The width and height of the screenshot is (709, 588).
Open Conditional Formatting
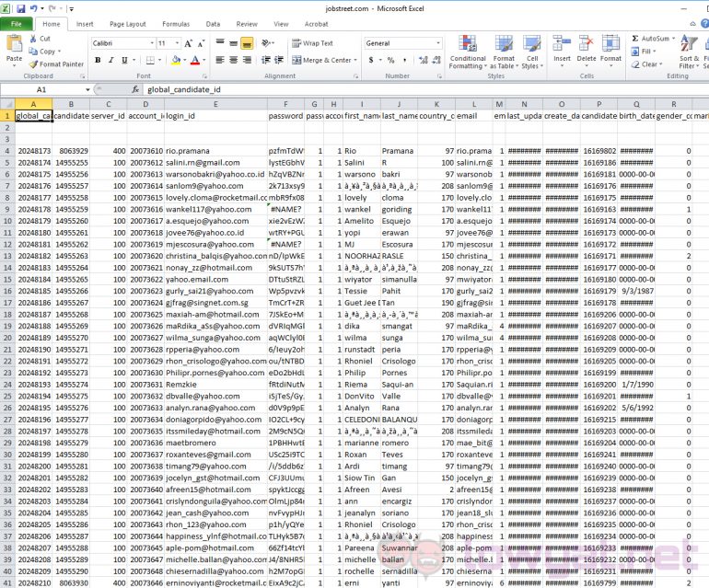pos(468,52)
